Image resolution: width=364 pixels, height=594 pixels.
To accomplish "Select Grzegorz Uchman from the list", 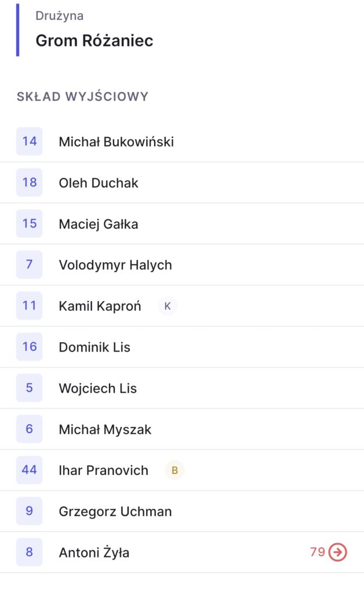I will [x=115, y=512].
